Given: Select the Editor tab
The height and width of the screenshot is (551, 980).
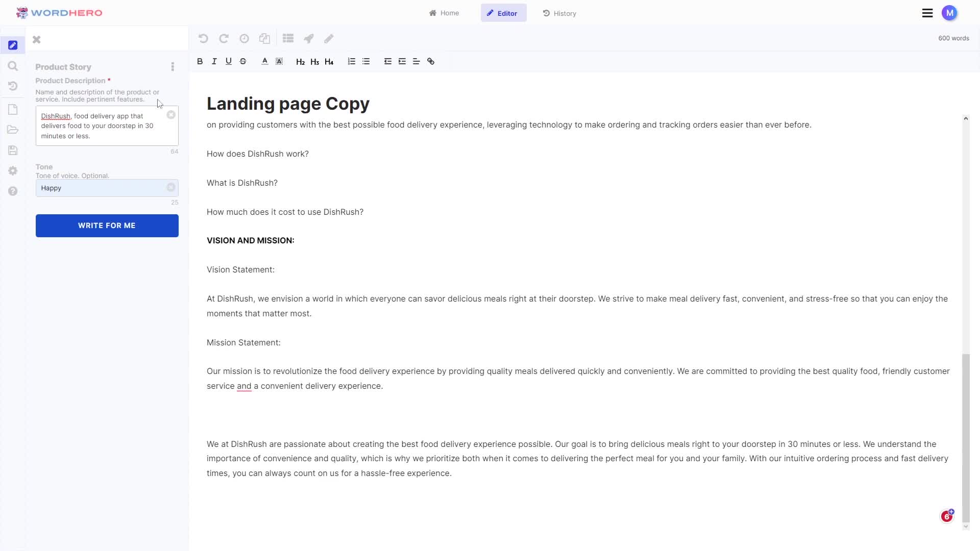Looking at the screenshot, I should pos(503,13).
